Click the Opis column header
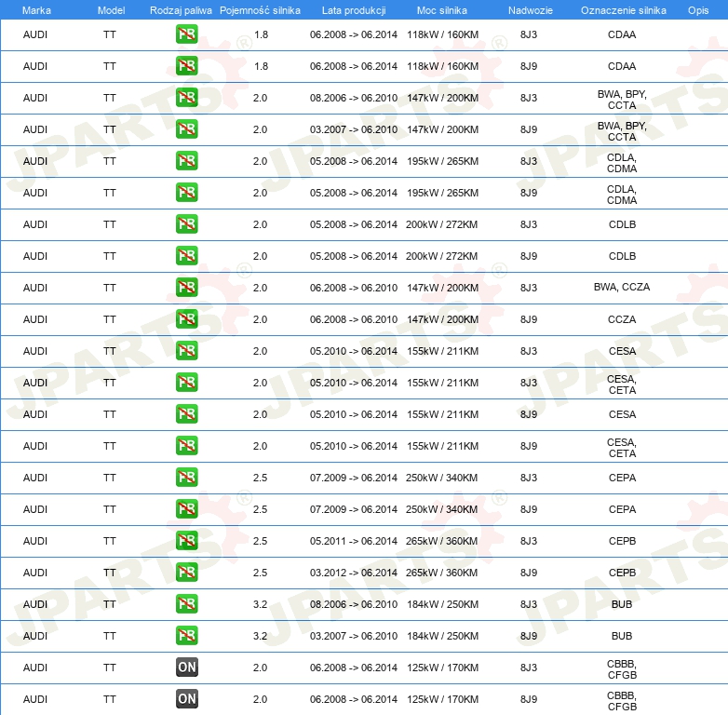 [698, 10]
